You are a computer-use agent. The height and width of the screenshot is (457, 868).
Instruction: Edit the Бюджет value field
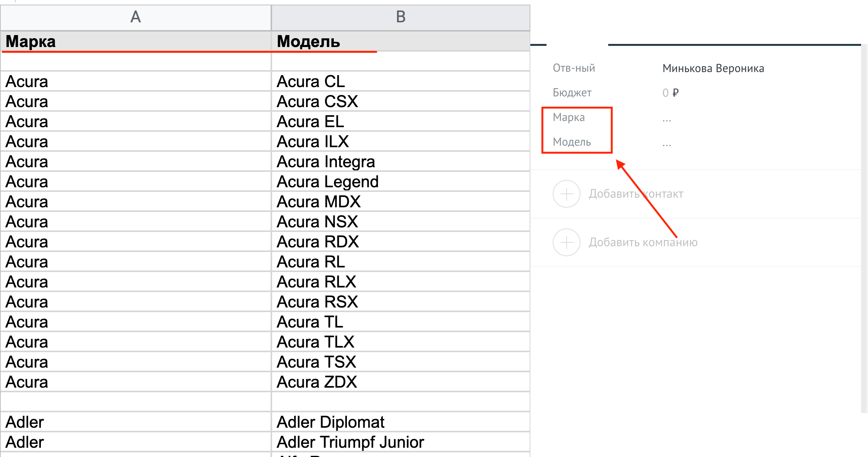click(670, 93)
